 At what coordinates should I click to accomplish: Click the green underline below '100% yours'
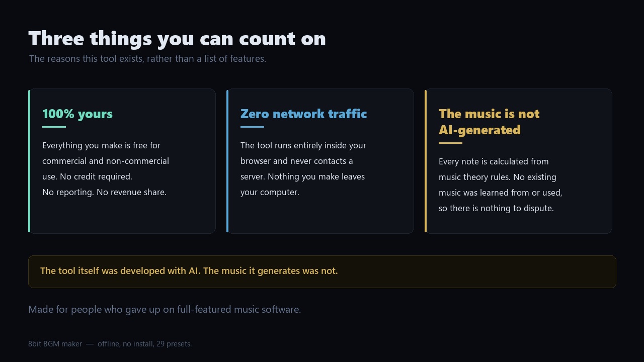(x=54, y=127)
